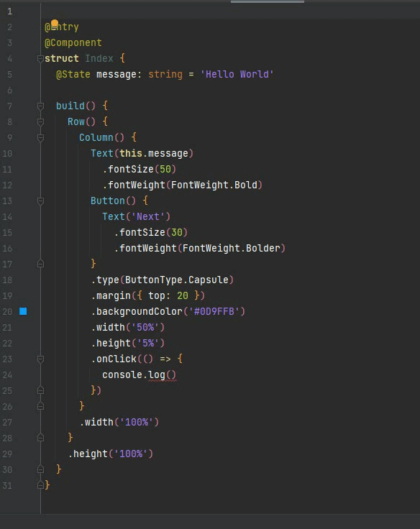Click the fold end marker at line 17
Viewport: 420px width, 529px height.
40,264
